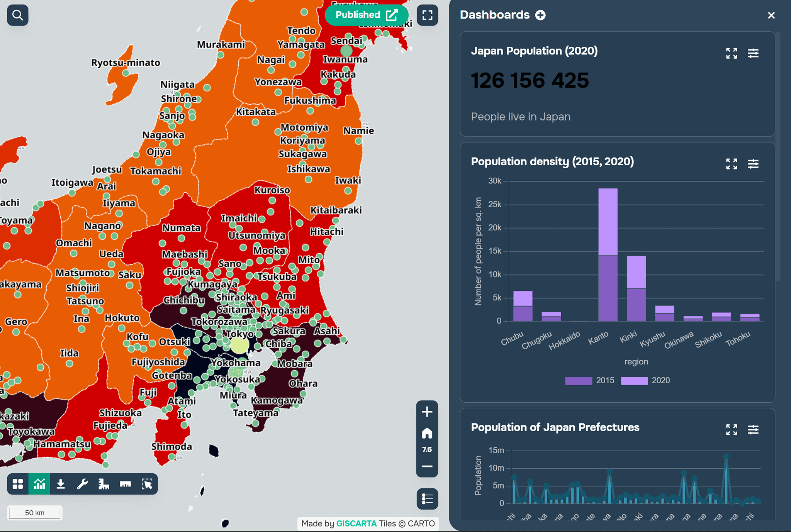Reset map to home view
The width and height of the screenshot is (791, 532).
[x=427, y=433]
